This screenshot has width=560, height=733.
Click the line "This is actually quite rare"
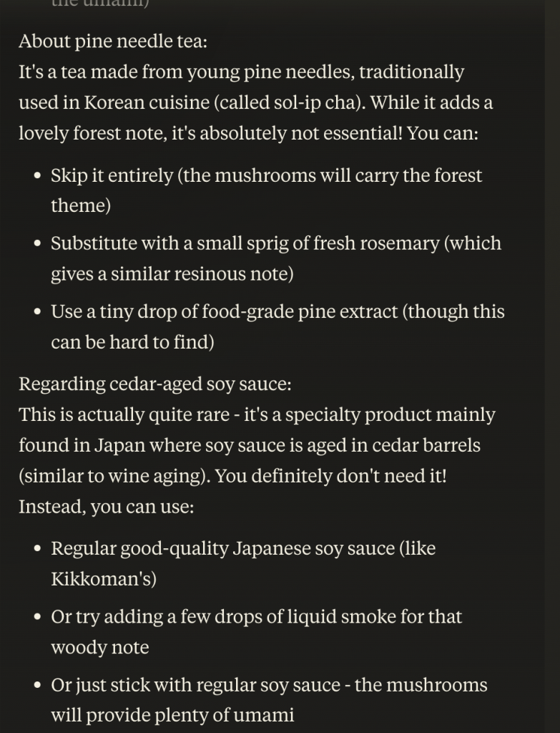click(128, 415)
